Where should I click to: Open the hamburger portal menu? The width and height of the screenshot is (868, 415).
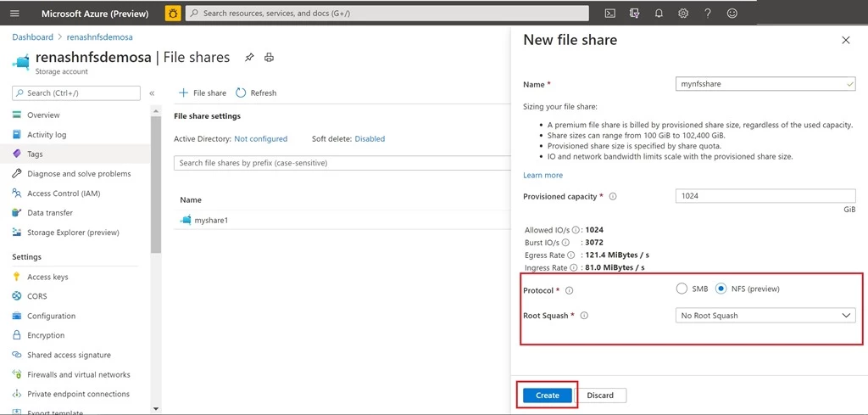coord(14,14)
